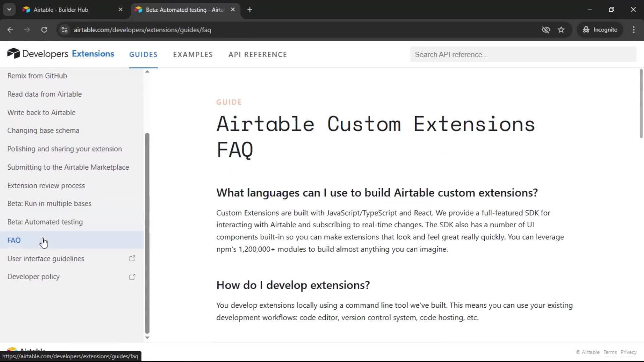Click the Privacy footer link
This screenshot has height=362, width=644.
628,352
